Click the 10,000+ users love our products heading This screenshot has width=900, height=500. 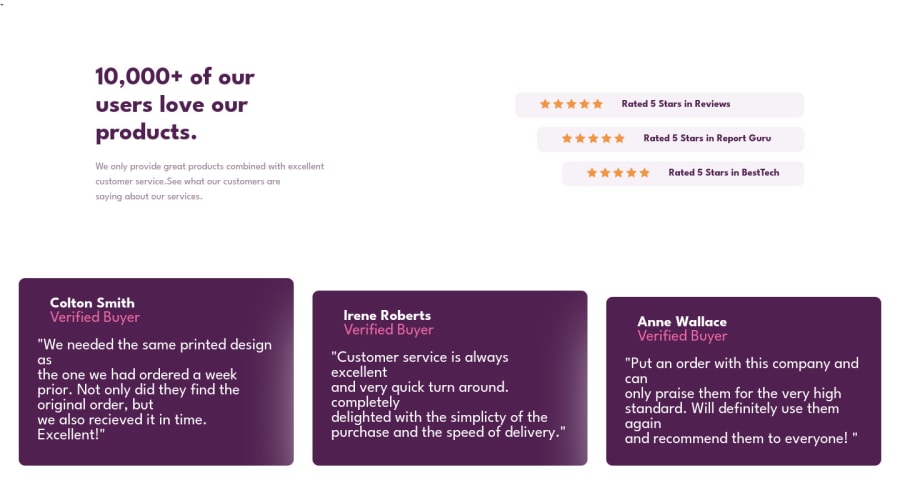click(174, 104)
